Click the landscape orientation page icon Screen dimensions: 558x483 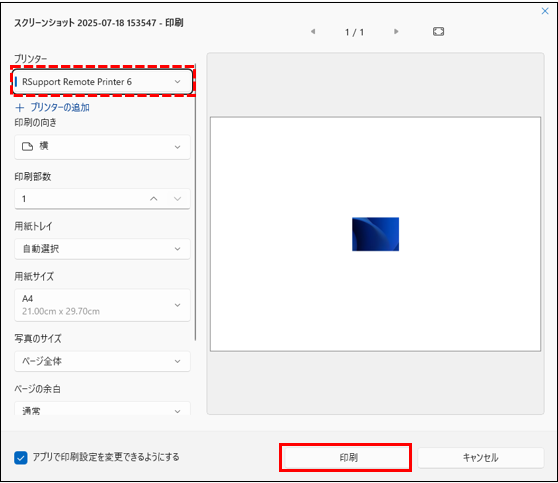click(27, 146)
